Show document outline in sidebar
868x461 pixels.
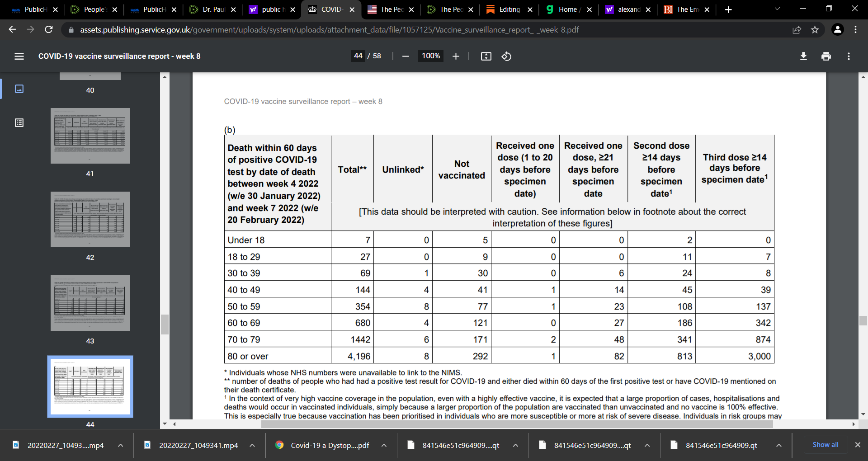click(19, 122)
